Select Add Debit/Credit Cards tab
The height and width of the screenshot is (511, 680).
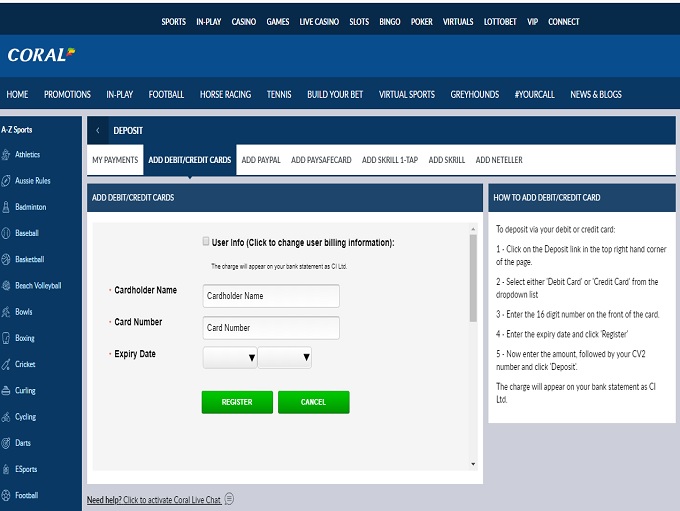click(x=190, y=160)
